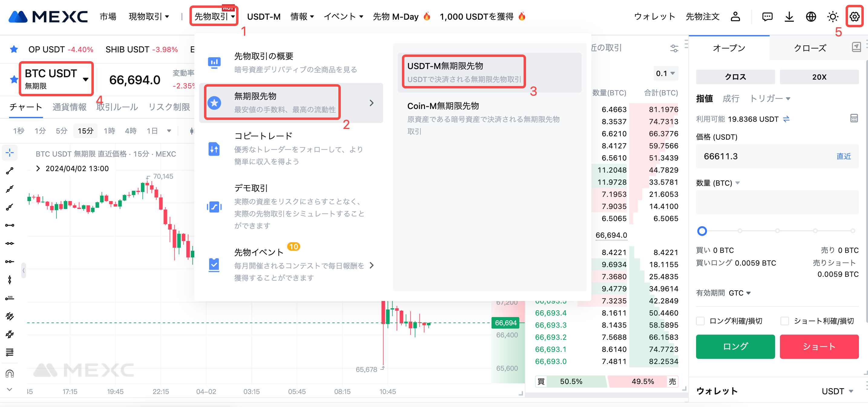
Task: Click the 数量 (BTC) input field
Action: [777, 202]
